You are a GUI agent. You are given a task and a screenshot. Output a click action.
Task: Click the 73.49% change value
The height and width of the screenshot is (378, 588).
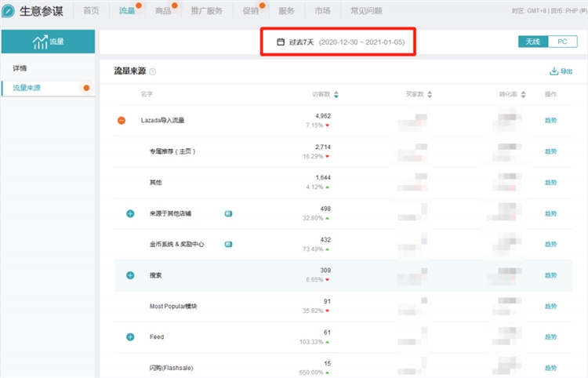[x=313, y=249]
